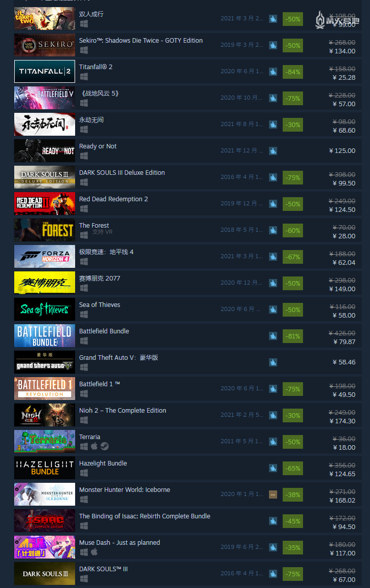Click the Windows platform icon under Ready or Not
The image size is (370, 588).
click(84, 155)
